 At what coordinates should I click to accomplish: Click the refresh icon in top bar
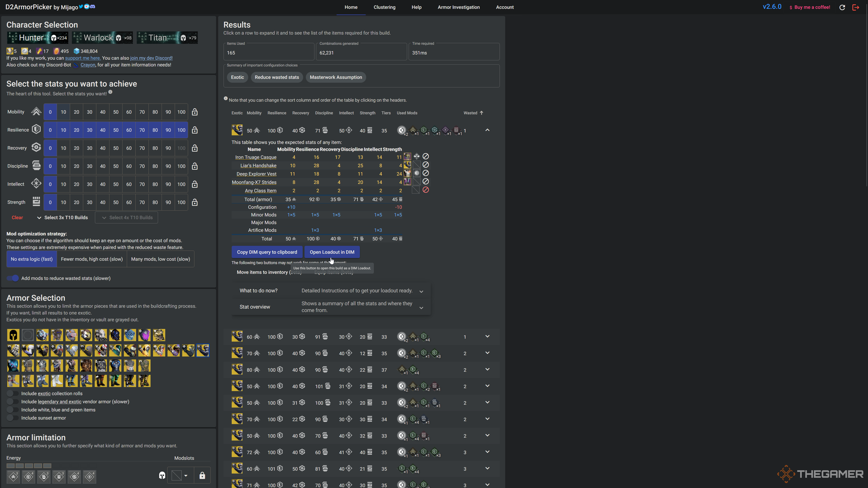[842, 7]
